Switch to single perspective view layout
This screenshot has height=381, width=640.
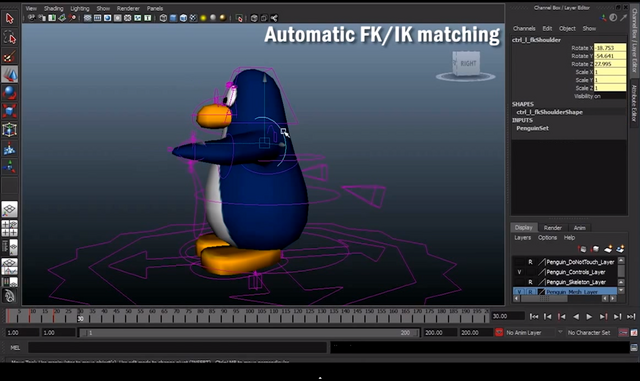(x=9, y=209)
